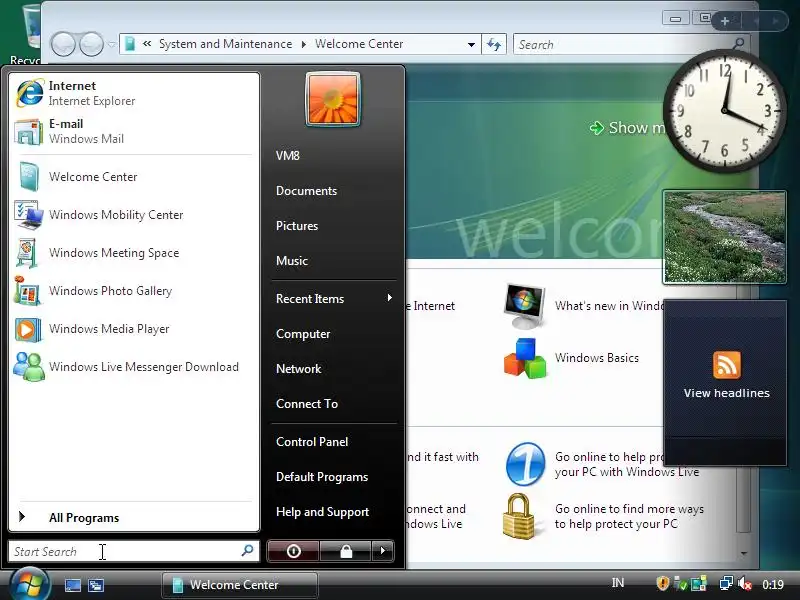Open Windows Live Messenger Download
The height and width of the screenshot is (600, 800).
click(134, 367)
